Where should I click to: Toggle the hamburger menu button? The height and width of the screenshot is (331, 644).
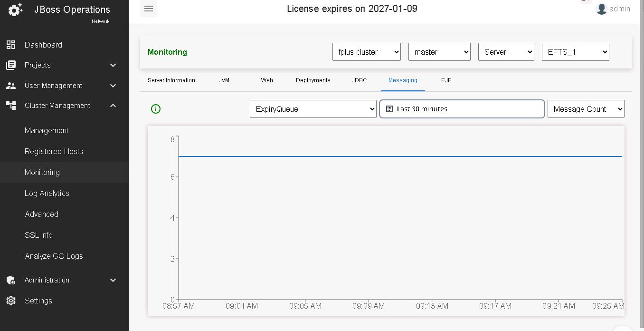pyautogui.click(x=149, y=9)
